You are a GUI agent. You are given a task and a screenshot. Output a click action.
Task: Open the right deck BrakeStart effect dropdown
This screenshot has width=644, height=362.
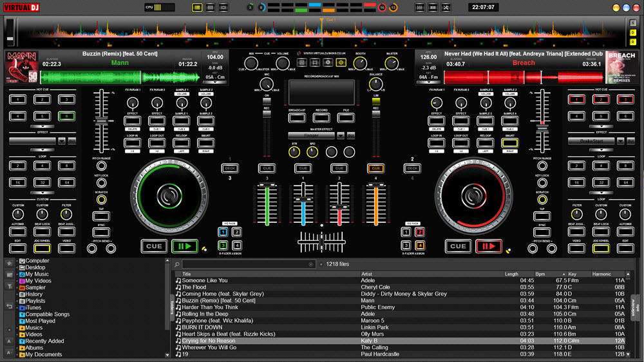pos(621,141)
